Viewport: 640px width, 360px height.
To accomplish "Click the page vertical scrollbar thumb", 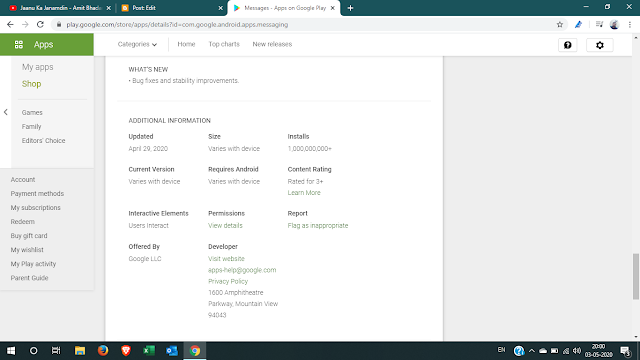I will pyautogui.click(x=636, y=276).
